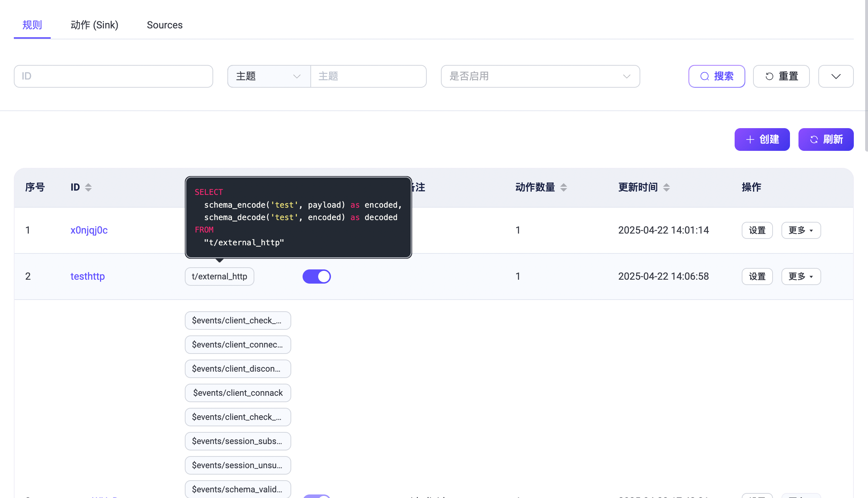Open the topic type dropdown
The image size is (868, 498).
click(x=269, y=76)
